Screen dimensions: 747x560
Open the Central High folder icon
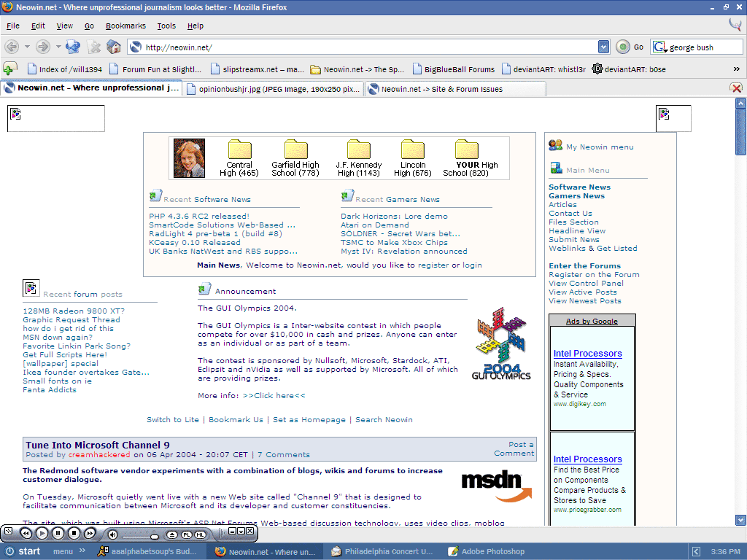239,149
